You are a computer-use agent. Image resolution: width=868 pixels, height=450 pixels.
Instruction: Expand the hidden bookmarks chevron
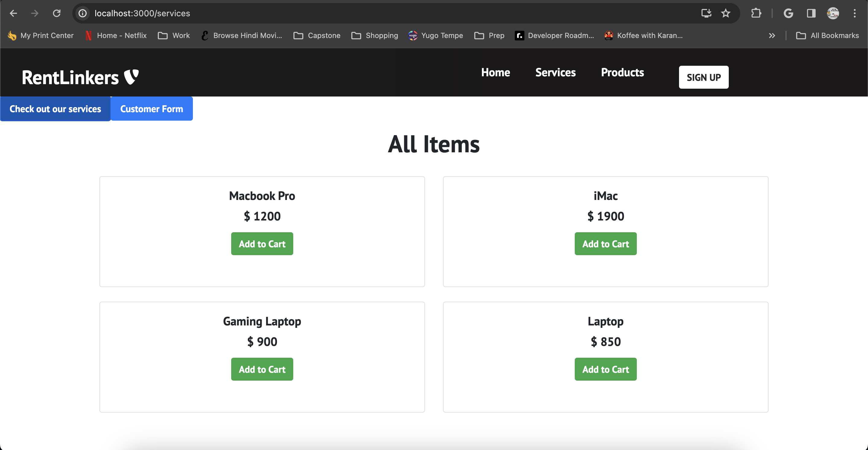(772, 35)
